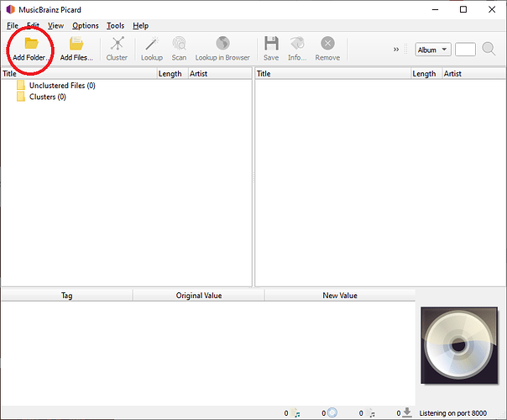Click the Add Files toolbar button
The image size is (507, 420).
(76, 50)
